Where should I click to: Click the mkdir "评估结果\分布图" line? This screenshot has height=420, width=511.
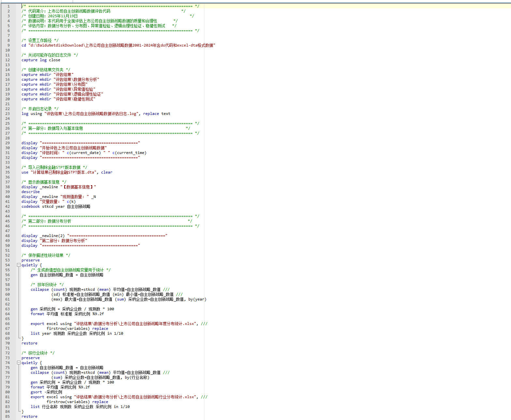[x=55, y=84]
